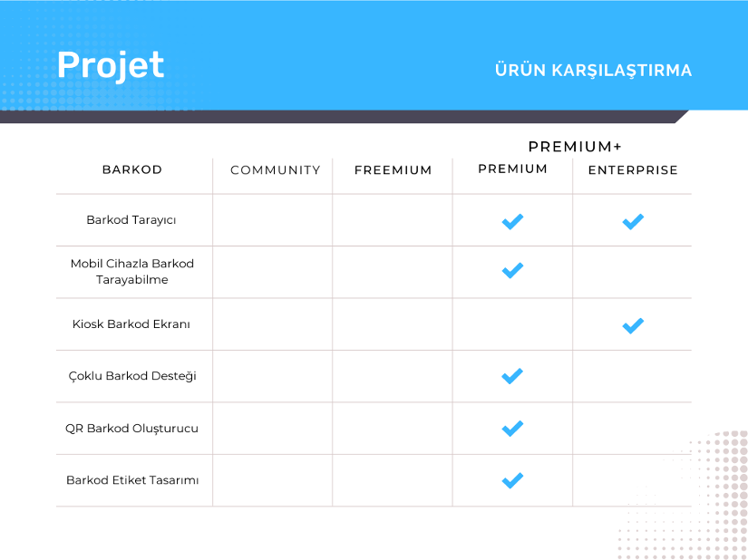Screen dimensions: 748x560
Task: Click the checkmark in Mobil Cihazla Barkod row
Action: 512,270
